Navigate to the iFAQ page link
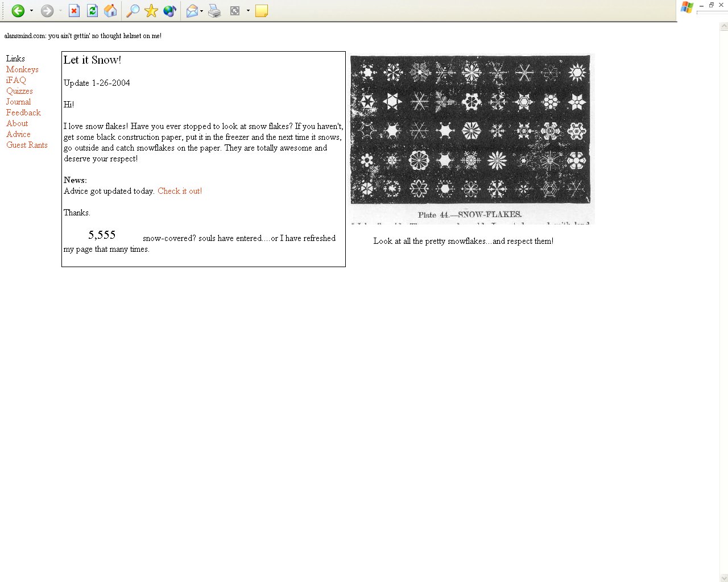This screenshot has height=582, width=728. 16,80
